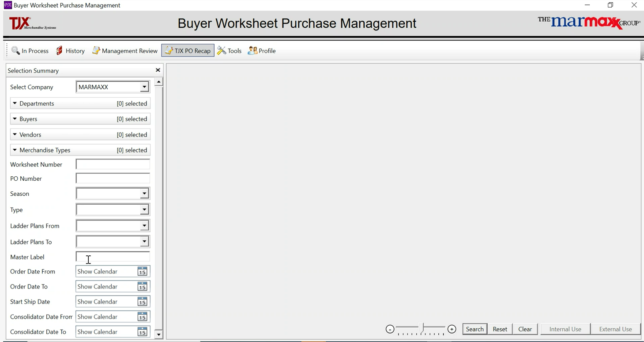Screen dimensions: 644x342
Task: Select the TJX PO Recap tab
Action: tap(188, 51)
